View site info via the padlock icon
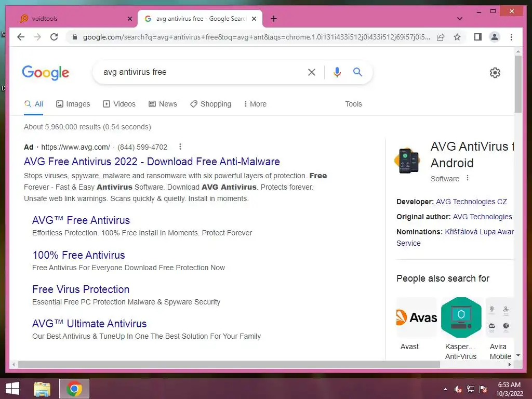 (x=75, y=37)
